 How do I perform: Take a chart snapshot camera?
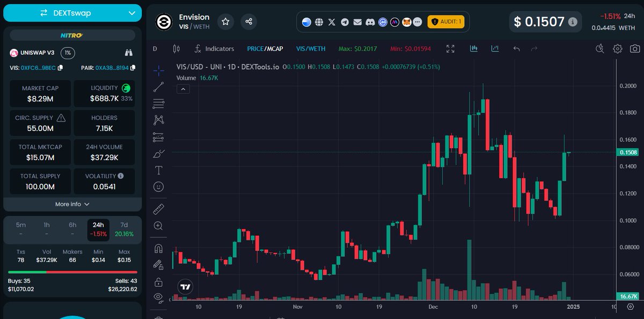coord(635,49)
